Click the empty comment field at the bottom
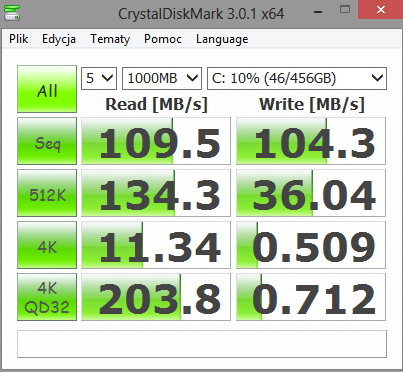The width and height of the screenshot is (403, 372). click(202, 344)
